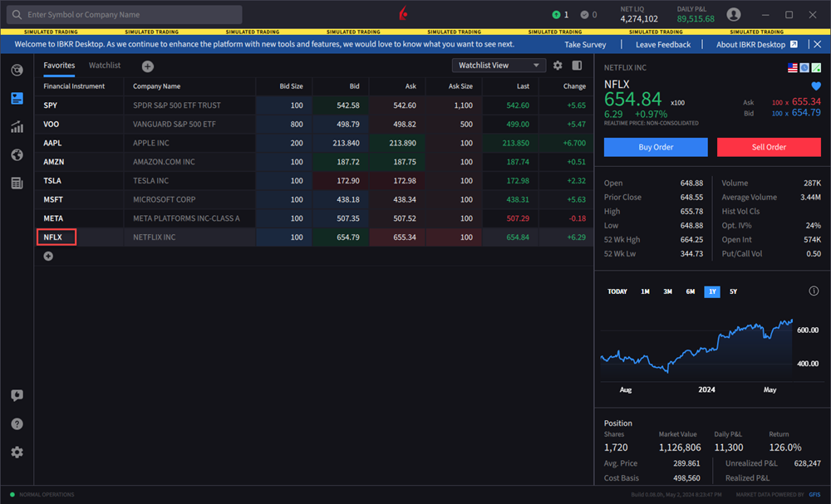This screenshot has width=831, height=504.
Task: Click the Buy Order button
Action: click(x=656, y=147)
